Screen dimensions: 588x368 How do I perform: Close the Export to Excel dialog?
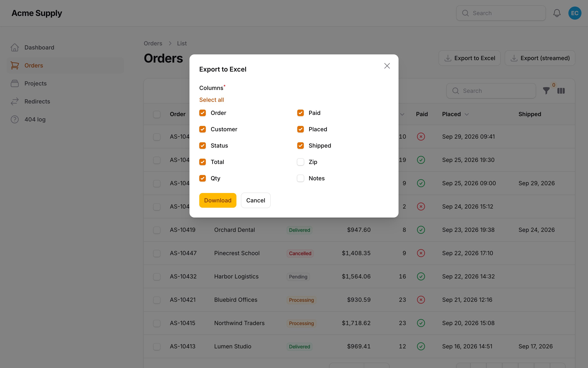coord(387,66)
